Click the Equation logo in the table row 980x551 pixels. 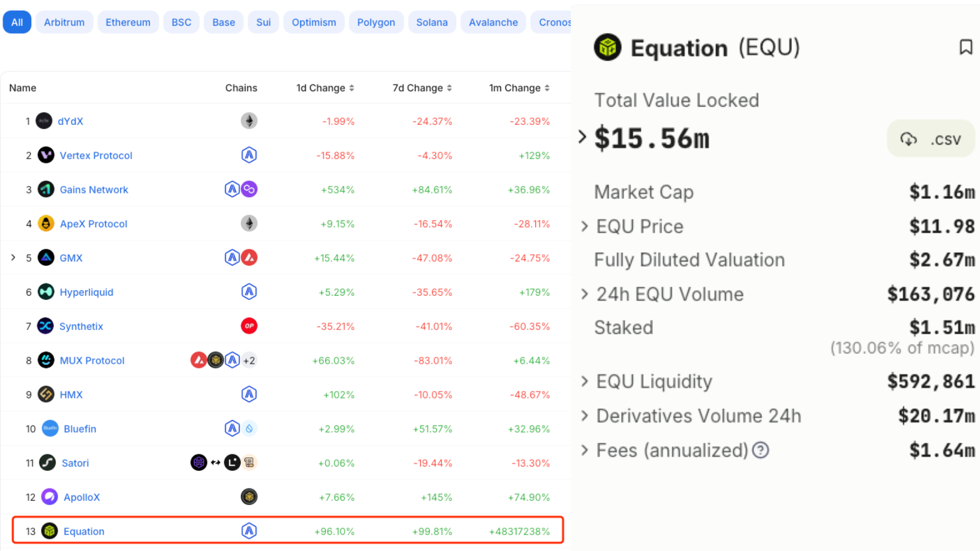(x=50, y=531)
